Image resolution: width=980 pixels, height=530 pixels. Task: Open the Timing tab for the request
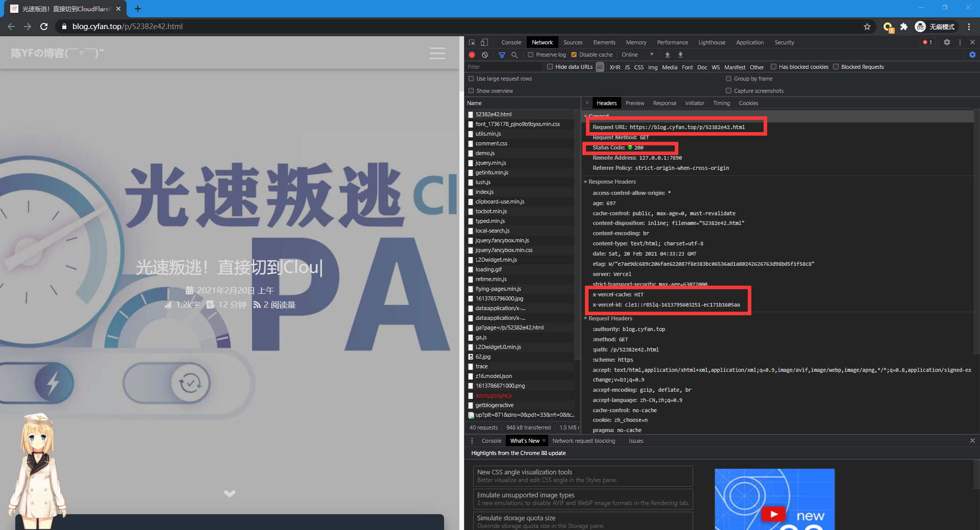tap(721, 103)
